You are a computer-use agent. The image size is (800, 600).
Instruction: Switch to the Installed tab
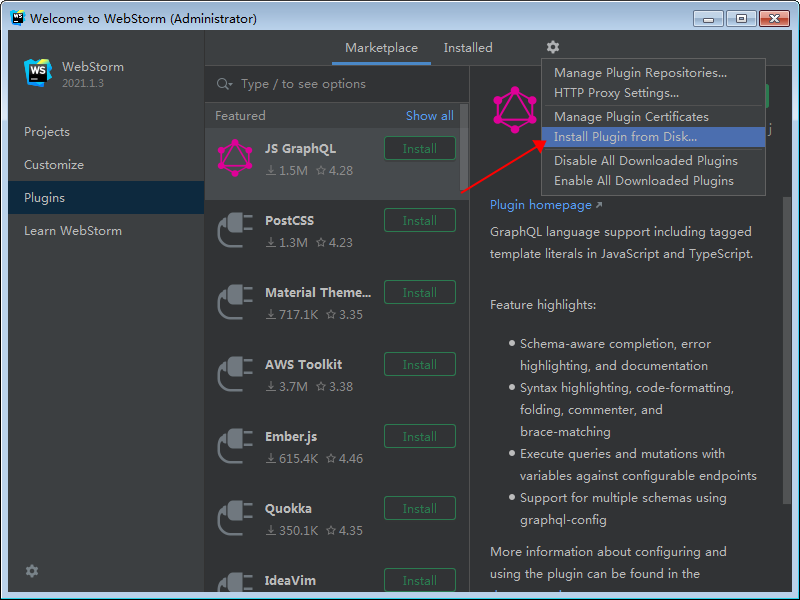468,48
